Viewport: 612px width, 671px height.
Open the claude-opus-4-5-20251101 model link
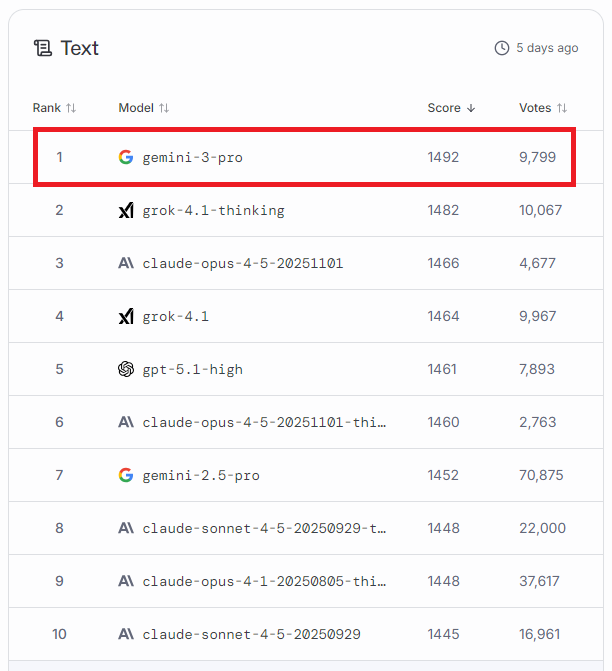click(x=243, y=263)
